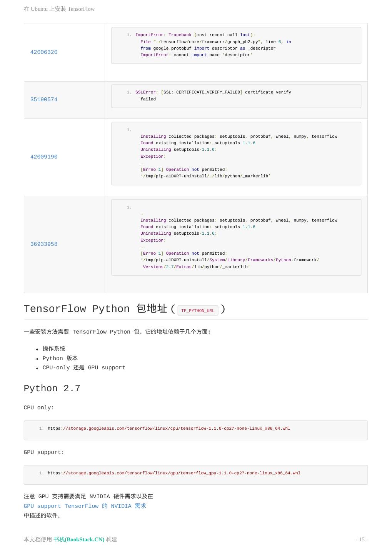
Task: Click the Python 版本 bullet item
Action: coord(60,358)
